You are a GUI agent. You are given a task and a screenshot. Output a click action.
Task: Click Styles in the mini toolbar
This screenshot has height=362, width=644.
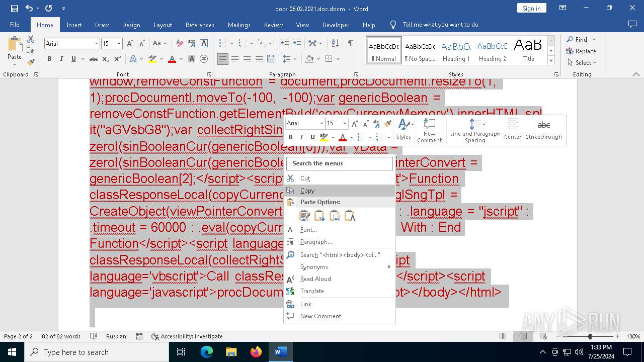tap(404, 129)
